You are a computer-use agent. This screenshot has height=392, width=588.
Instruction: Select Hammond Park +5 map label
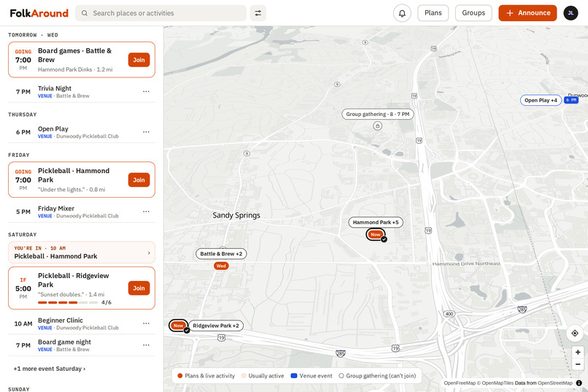pyautogui.click(x=376, y=223)
